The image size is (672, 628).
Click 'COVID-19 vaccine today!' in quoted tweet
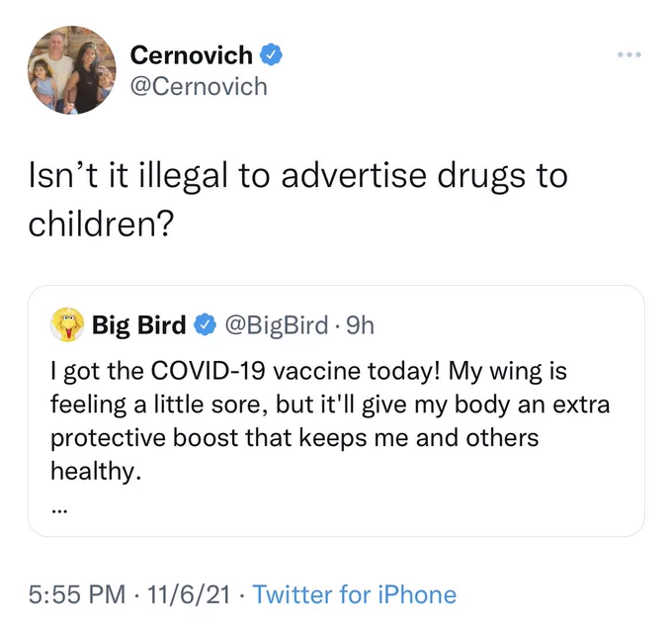click(295, 371)
